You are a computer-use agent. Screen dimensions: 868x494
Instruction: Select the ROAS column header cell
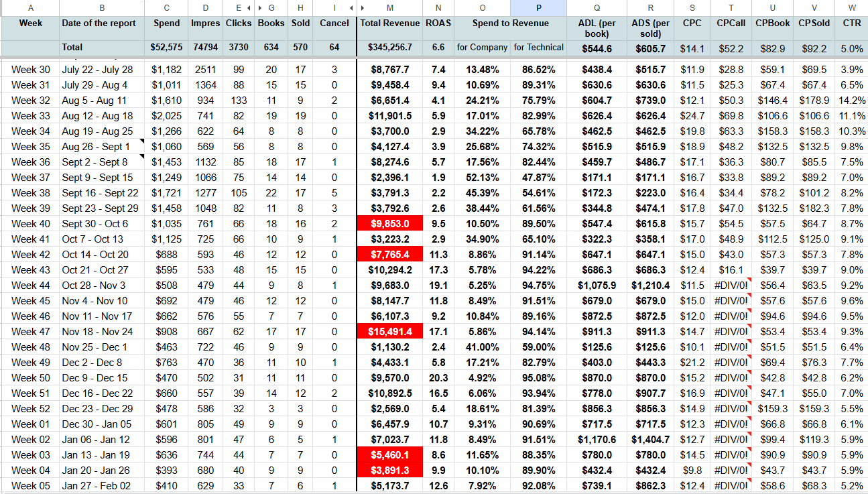[x=438, y=23]
